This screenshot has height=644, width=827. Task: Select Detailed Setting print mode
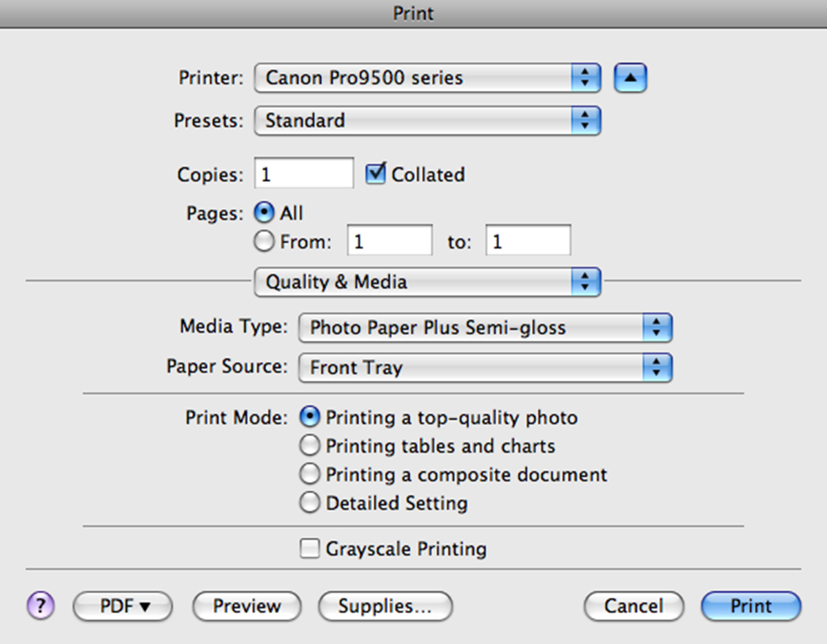[310, 503]
